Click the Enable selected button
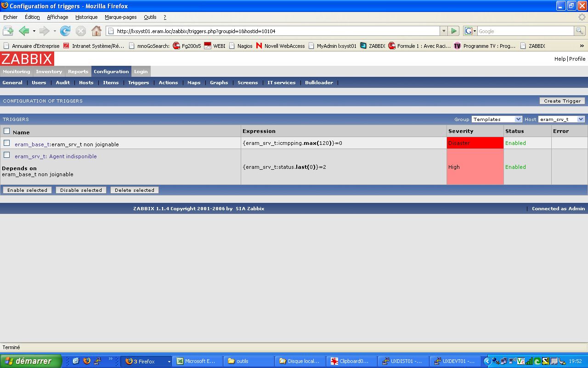 [27, 190]
